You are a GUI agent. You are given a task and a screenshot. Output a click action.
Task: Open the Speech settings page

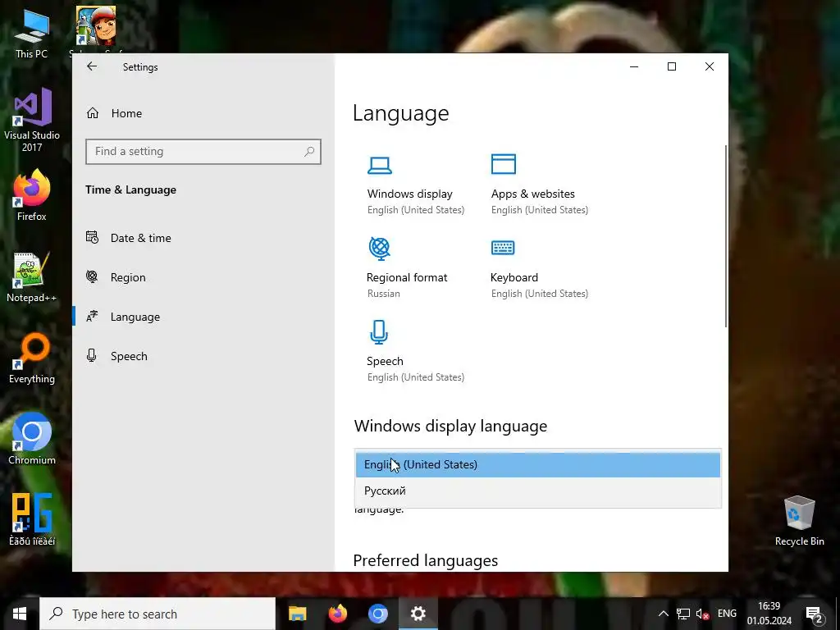tap(129, 356)
